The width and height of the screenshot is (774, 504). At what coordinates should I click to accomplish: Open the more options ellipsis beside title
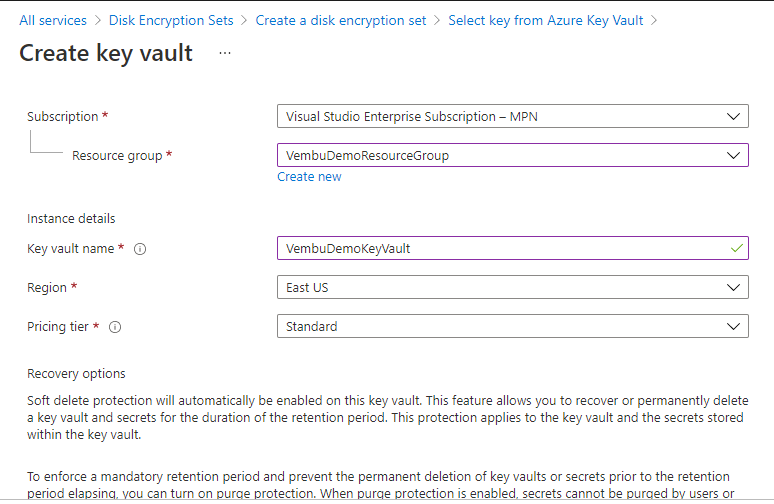click(225, 53)
